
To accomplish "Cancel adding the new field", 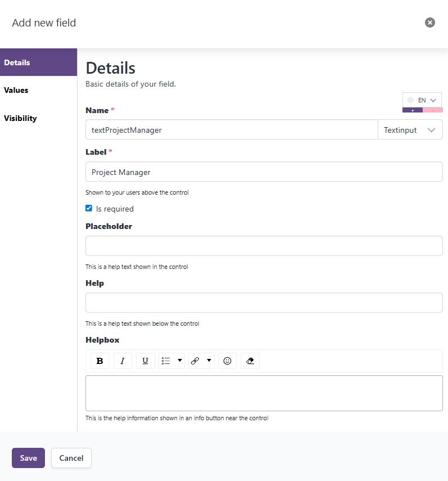I will coord(71,457).
